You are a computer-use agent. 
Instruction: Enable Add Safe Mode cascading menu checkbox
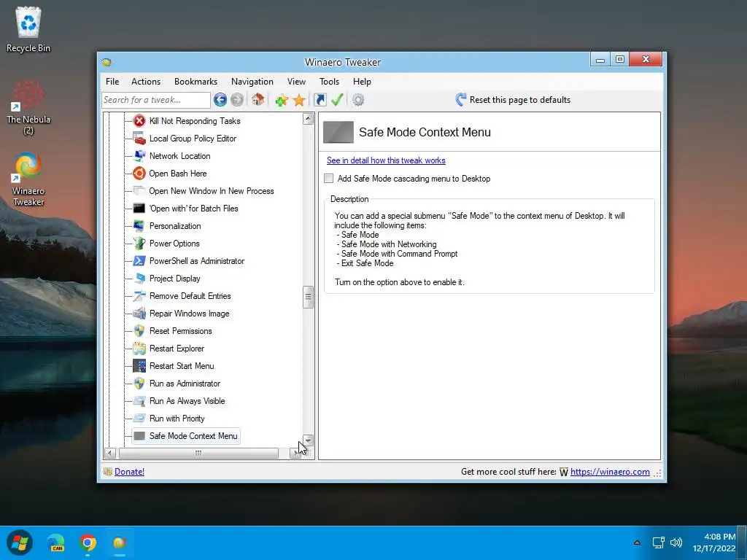pyautogui.click(x=329, y=179)
